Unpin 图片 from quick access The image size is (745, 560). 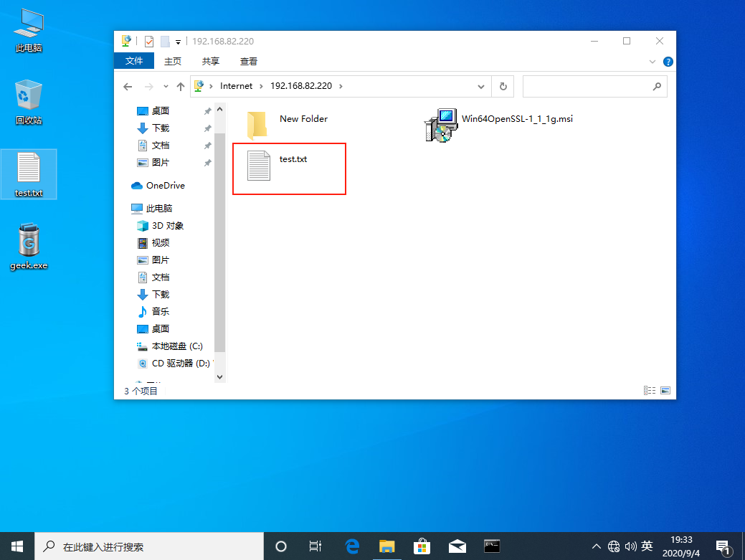208,163
